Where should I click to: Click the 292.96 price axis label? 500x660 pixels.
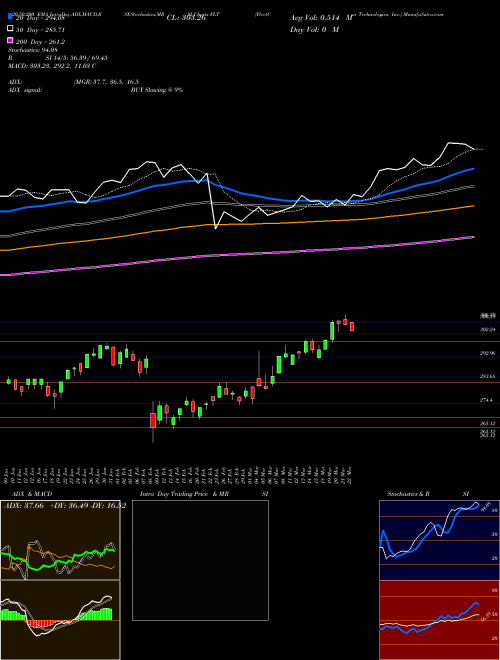tap(488, 354)
